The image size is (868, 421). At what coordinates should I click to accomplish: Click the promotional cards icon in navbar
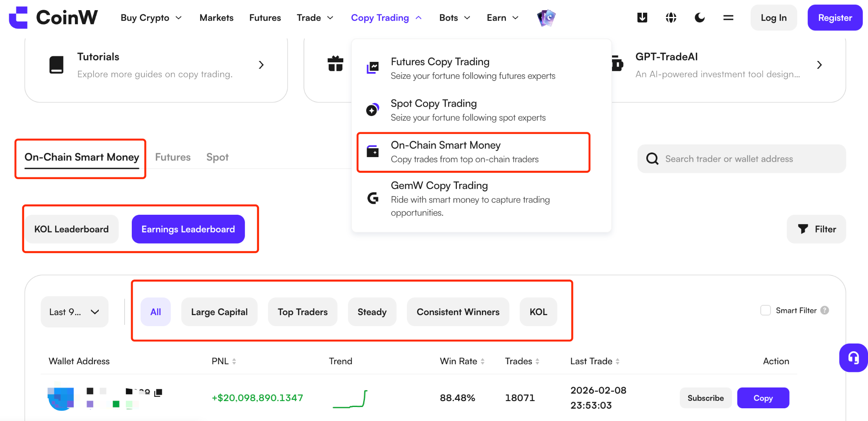[x=546, y=18]
